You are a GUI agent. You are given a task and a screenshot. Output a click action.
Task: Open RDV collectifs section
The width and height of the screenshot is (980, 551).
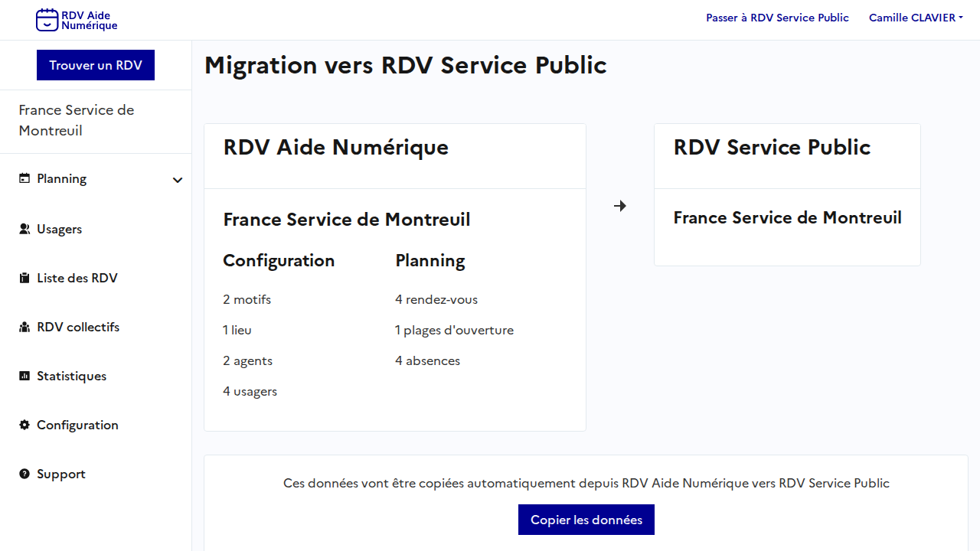coord(78,327)
